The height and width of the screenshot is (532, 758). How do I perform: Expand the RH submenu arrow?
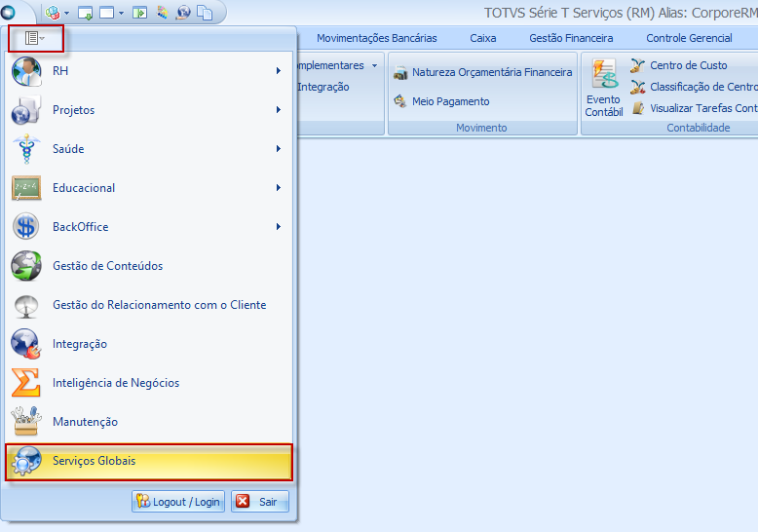279,71
